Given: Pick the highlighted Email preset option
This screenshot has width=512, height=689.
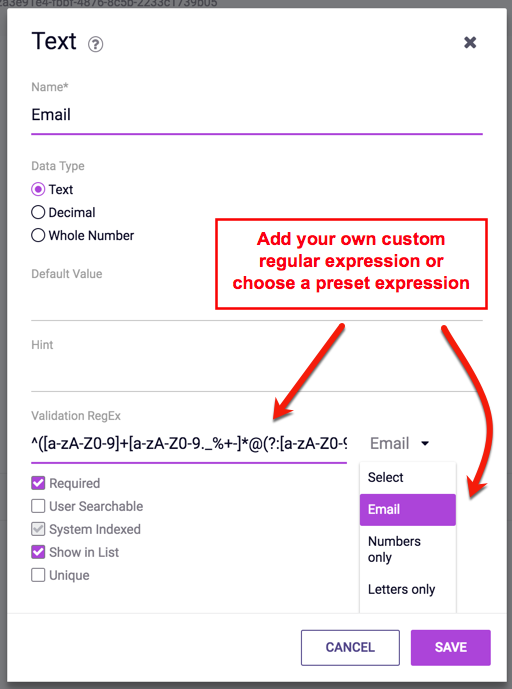Looking at the screenshot, I should pos(408,509).
